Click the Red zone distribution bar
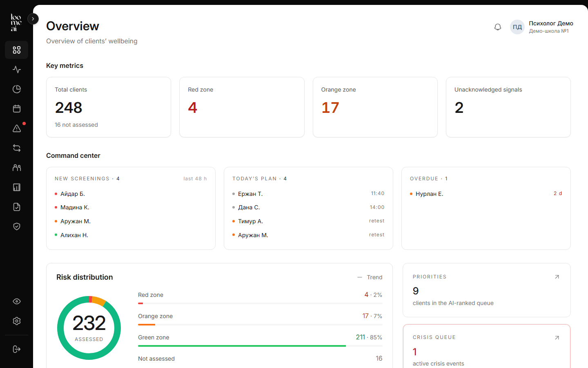The image size is (588, 368). pos(260,303)
